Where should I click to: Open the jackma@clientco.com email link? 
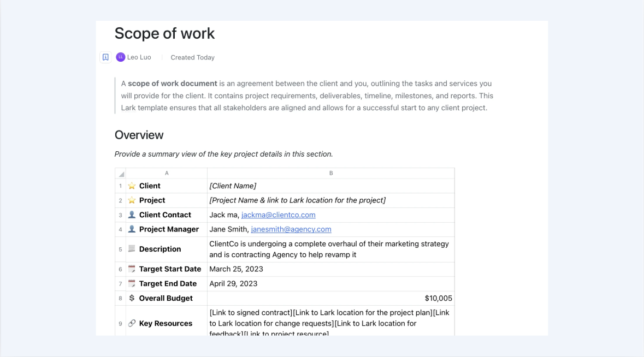(x=279, y=215)
